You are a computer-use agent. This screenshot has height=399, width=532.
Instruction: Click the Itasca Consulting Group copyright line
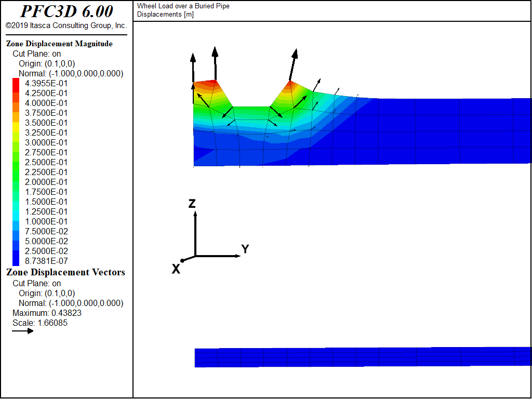(66, 25)
